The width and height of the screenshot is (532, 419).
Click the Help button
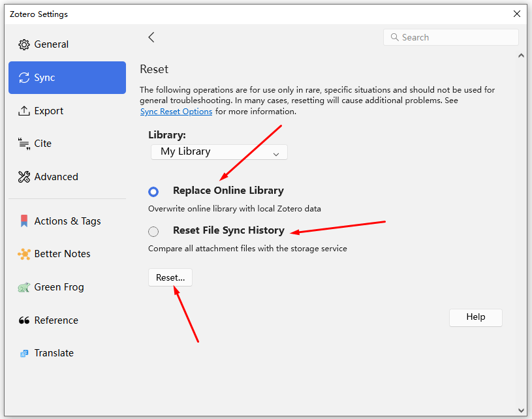476,317
